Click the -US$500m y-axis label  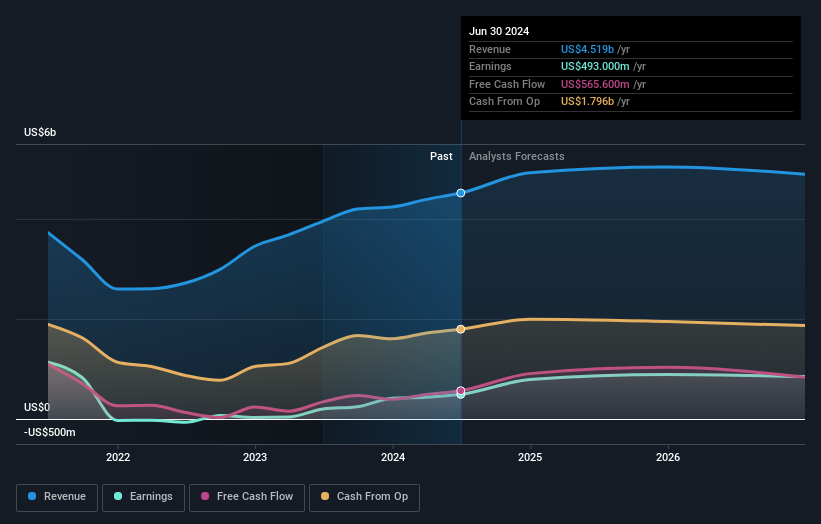50,432
